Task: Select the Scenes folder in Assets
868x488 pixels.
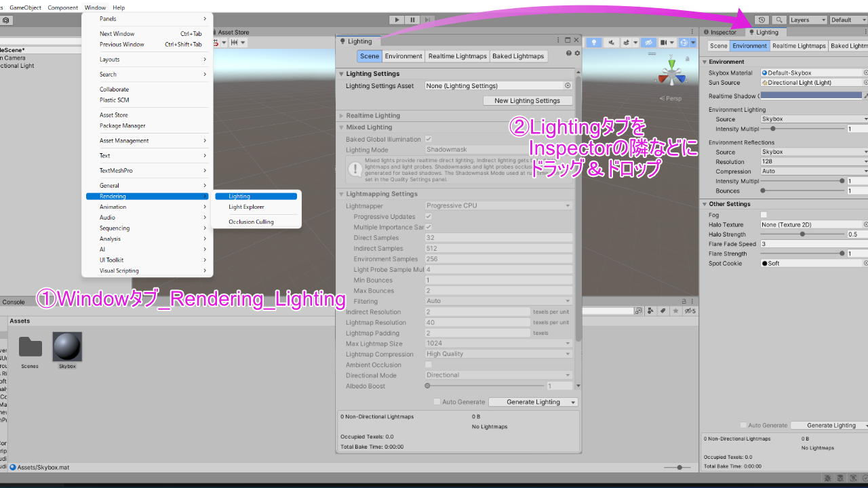Action: [30, 351]
